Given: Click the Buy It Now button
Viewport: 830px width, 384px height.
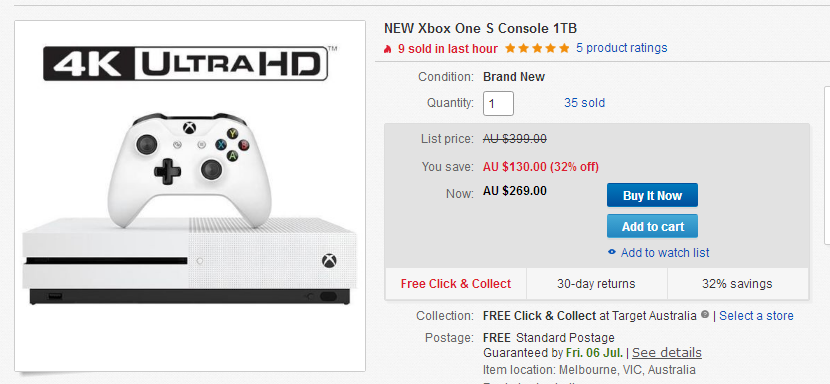Looking at the screenshot, I should point(652,195).
